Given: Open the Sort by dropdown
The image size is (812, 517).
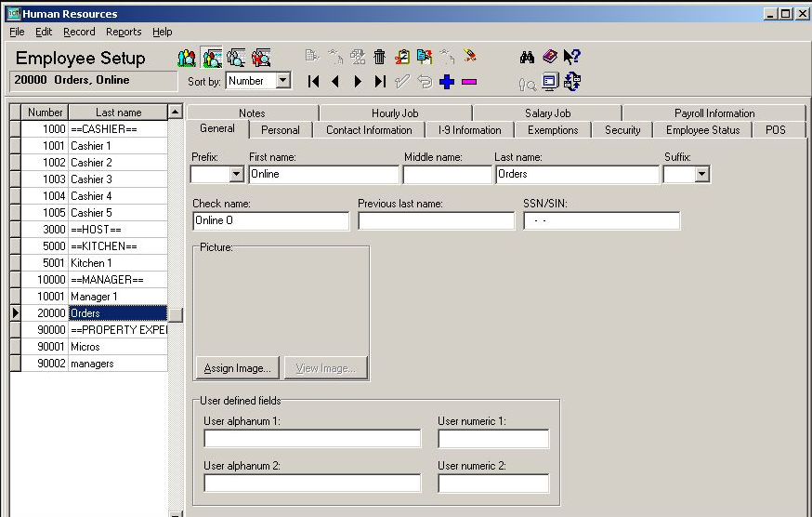Looking at the screenshot, I should click(282, 80).
